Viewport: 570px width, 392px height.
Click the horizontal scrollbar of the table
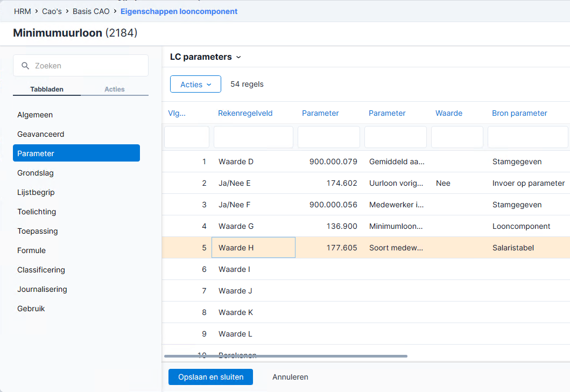coord(286,356)
